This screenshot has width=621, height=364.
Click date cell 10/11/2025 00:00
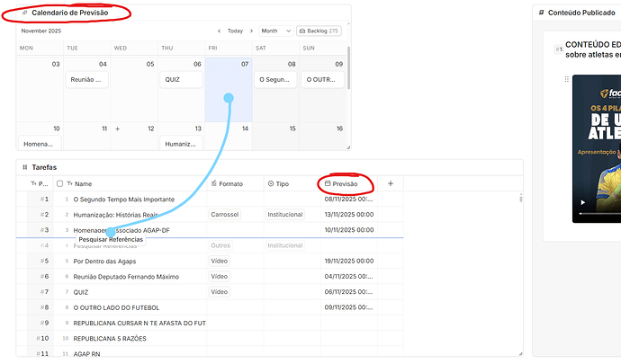(349, 230)
